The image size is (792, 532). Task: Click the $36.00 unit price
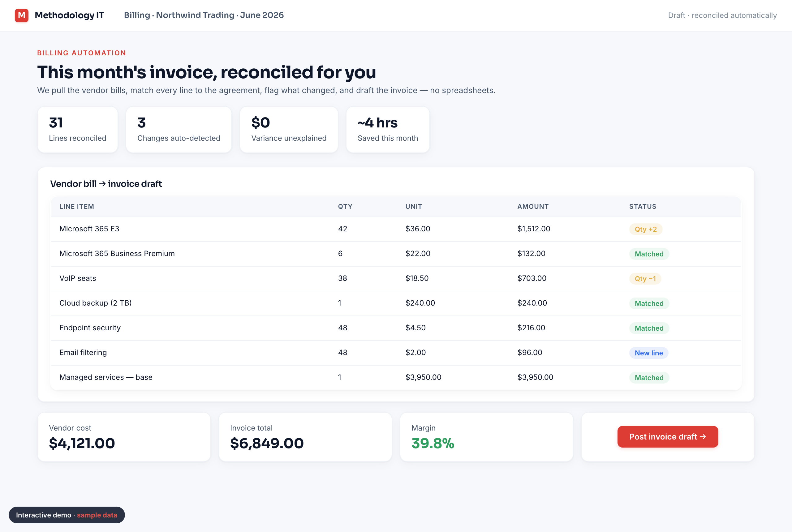pyautogui.click(x=418, y=229)
